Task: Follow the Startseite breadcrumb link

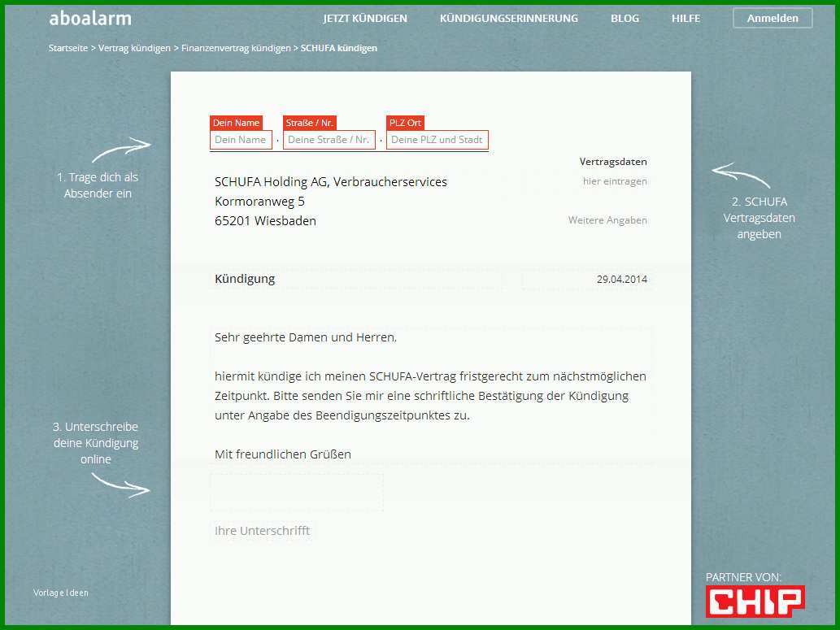Action: [68, 48]
